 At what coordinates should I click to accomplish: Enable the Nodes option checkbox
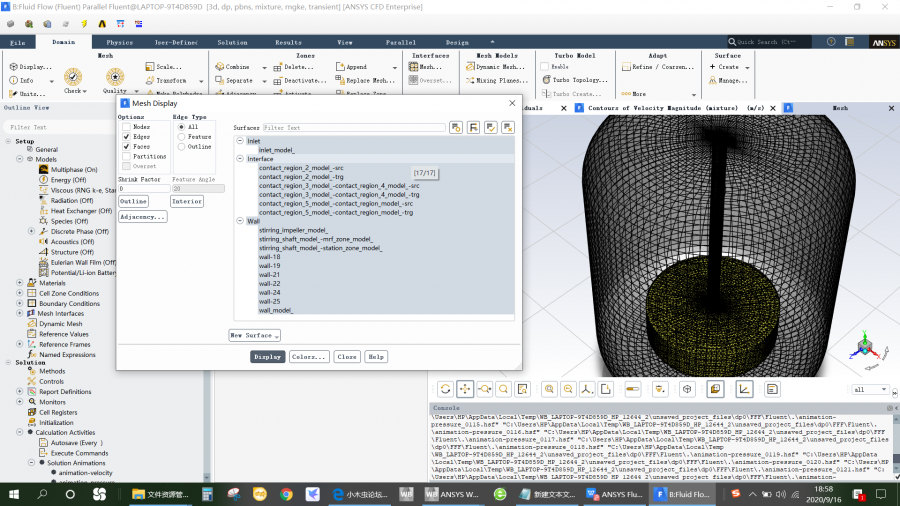click(127, 127)
